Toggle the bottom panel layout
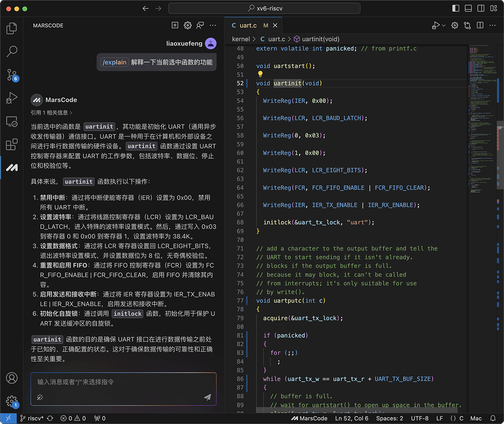 pos(468,8)
